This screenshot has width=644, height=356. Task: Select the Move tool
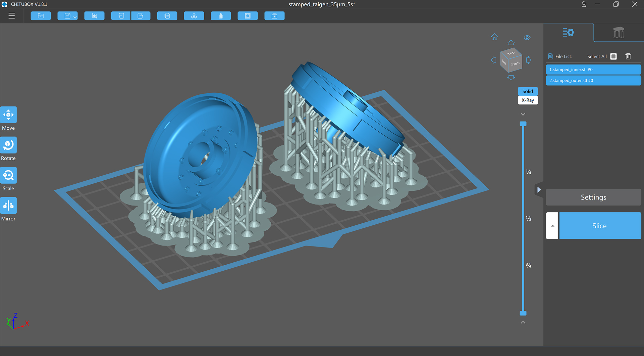[x=8, y=115]
